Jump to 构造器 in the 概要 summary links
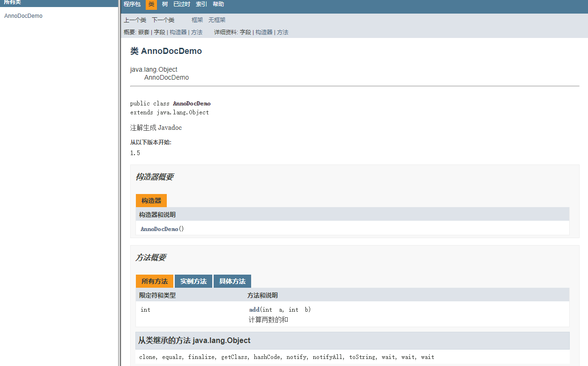The width and height of the screenshot is (588, 366). point(178,32)
